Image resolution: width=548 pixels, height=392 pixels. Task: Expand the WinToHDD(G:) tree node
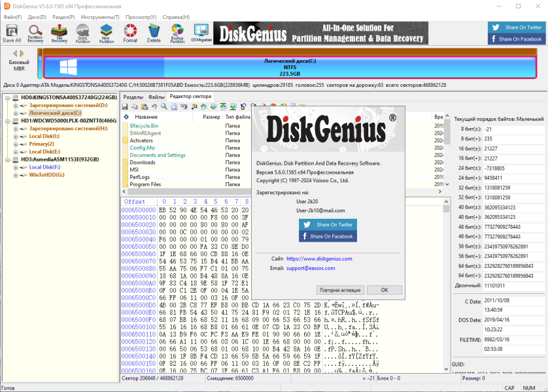(x=16, y=175)
